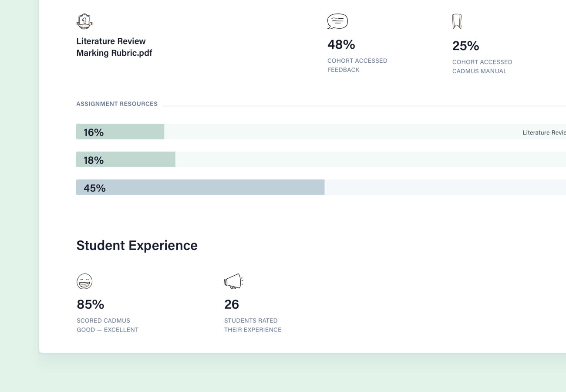Click the Assignment Resources section label
The height and width of the screenshot is (392, 566).
coord(117,104)
